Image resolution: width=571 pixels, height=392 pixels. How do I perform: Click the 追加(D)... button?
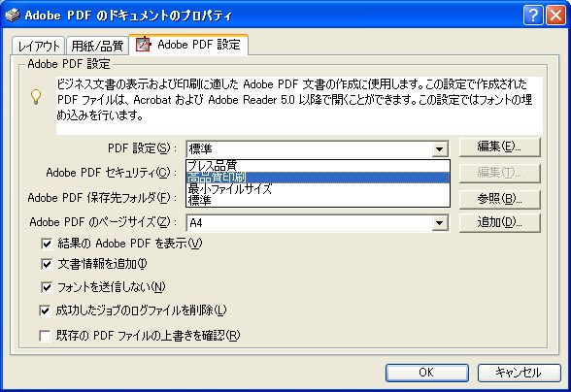pos(499,222)
